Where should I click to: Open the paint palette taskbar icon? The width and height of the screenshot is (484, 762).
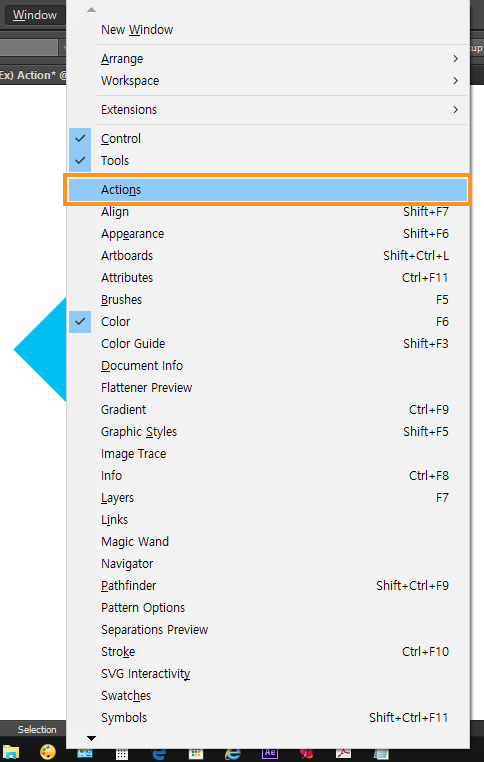(x=48, y=752)
